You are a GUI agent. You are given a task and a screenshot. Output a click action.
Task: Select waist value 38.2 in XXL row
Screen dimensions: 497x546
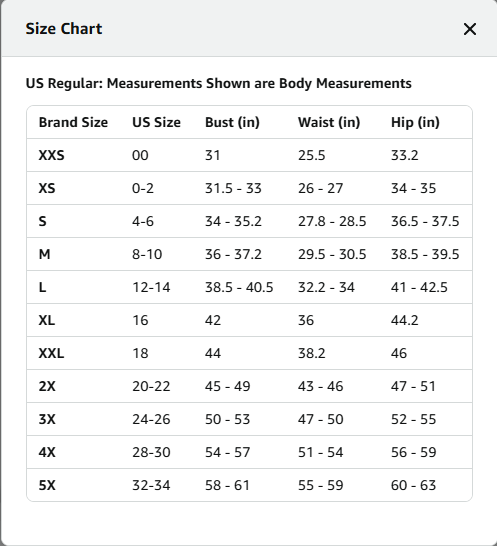(311, 353)
